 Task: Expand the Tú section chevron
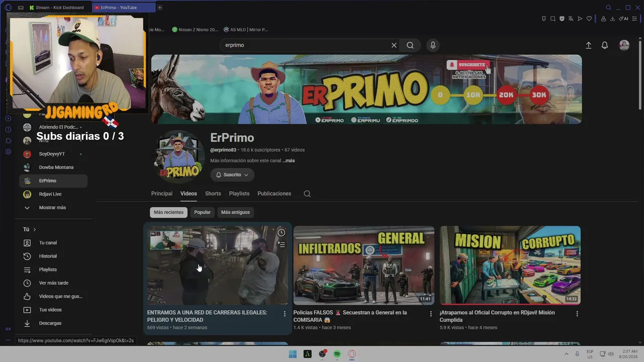tap(35, 230)
